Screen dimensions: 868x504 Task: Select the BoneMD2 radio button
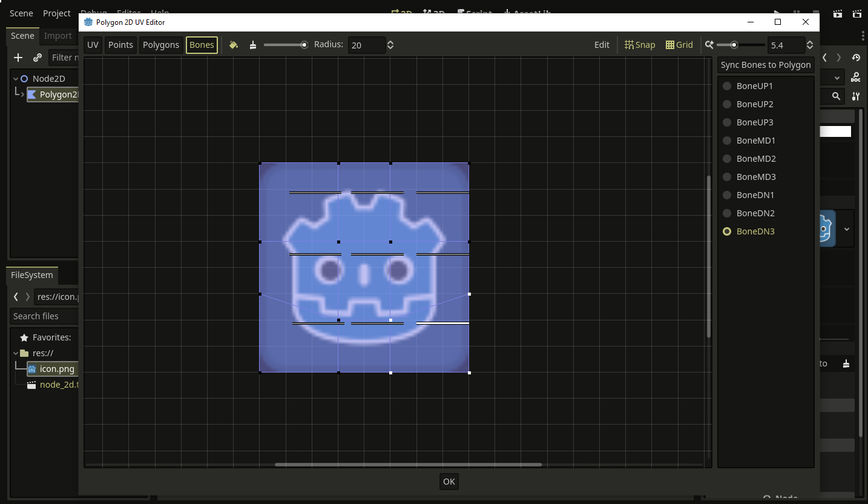click(727, 158)
